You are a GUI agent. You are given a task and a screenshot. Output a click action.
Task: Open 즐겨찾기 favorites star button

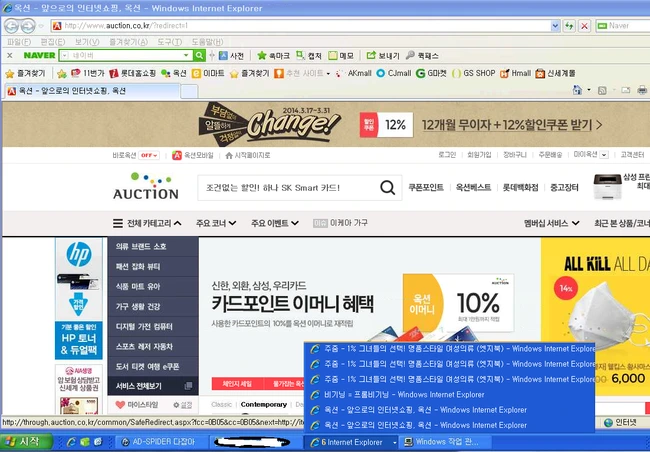25,74
